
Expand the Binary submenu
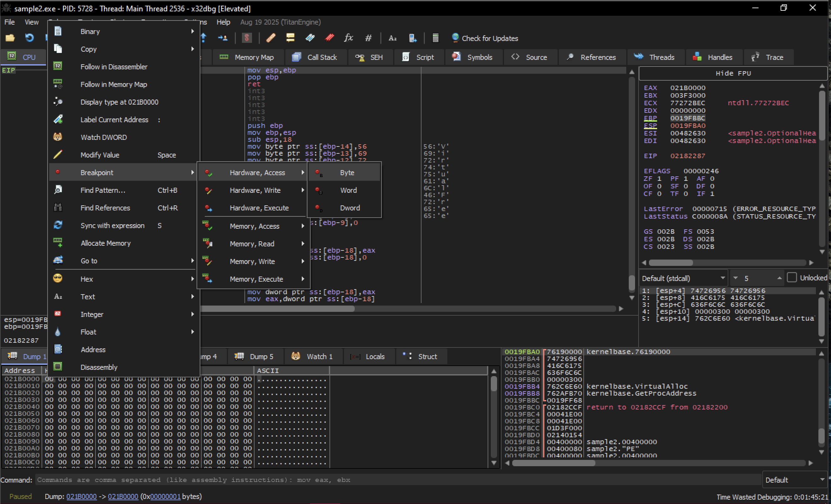click(124, 31)
